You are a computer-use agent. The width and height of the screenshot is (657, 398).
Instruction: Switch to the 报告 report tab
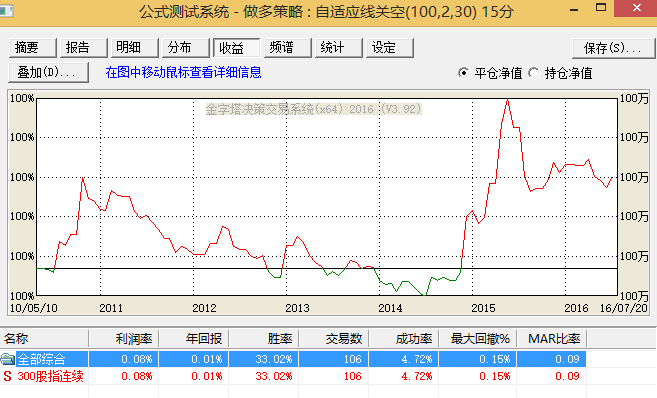coord(84,48)
